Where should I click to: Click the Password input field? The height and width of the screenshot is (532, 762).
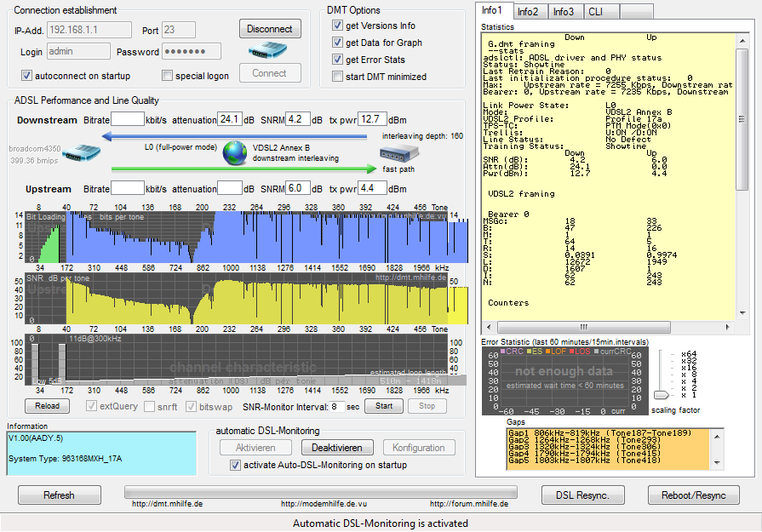192,51
